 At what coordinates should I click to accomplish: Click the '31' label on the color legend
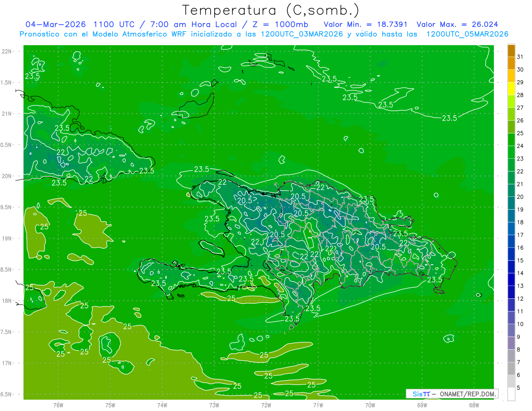(x=520, y=57)
